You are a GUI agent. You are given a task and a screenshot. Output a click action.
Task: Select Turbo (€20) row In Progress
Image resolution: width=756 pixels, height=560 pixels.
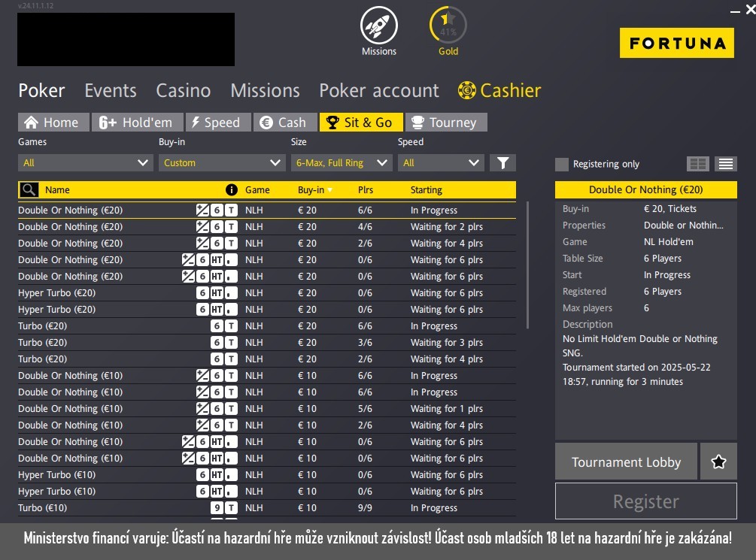click(266, 325)
